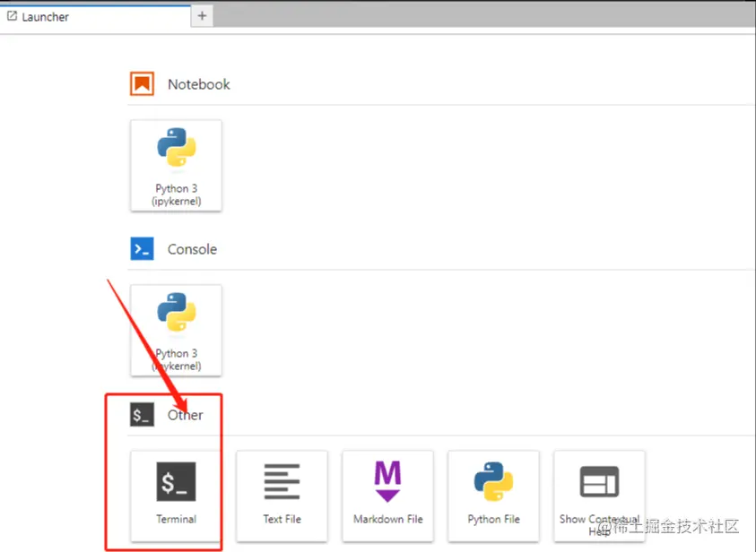This screenshot has width=756, height=552.
Task: Open the Launcher tab
Action: coord(95,17)
